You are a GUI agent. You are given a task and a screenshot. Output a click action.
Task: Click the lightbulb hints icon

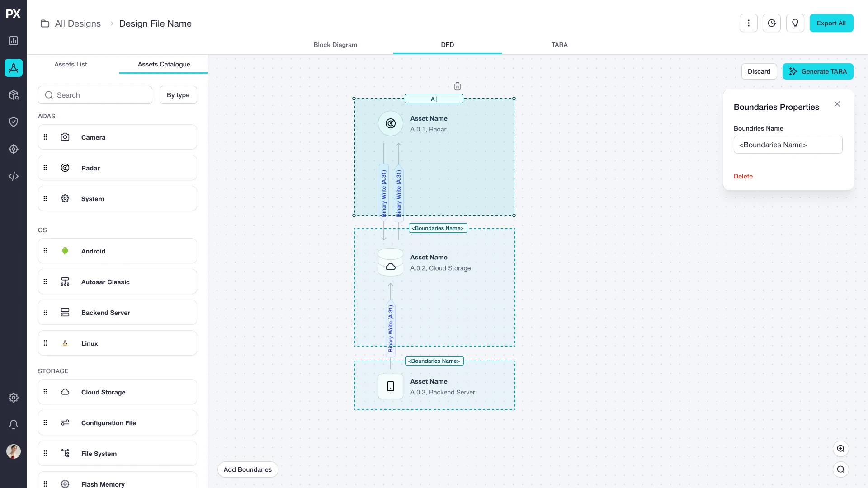[795, 23]
